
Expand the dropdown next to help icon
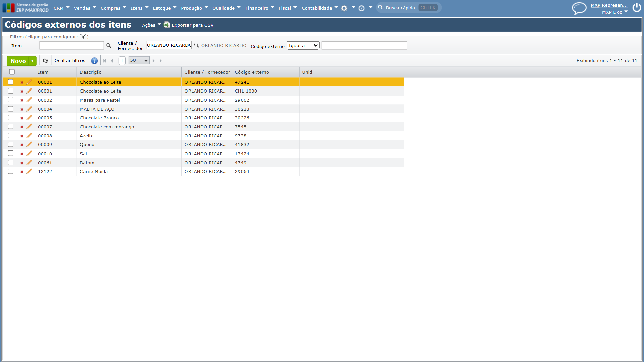click(370, 7)
